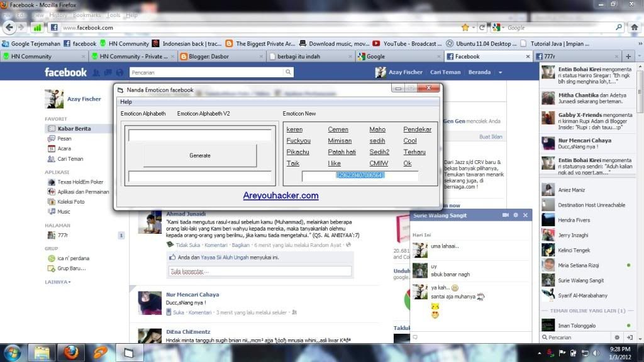Open Facebook messages icon in header
Screen dimensions: 644x362
coord(108,73)
